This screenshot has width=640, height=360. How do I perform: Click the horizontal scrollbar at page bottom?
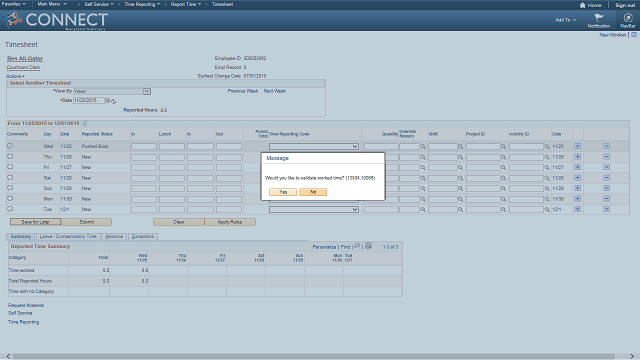coord(313,356)
